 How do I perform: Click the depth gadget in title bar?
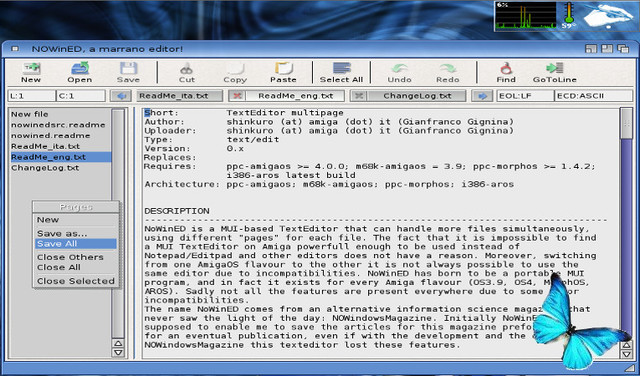click(623, 49)
